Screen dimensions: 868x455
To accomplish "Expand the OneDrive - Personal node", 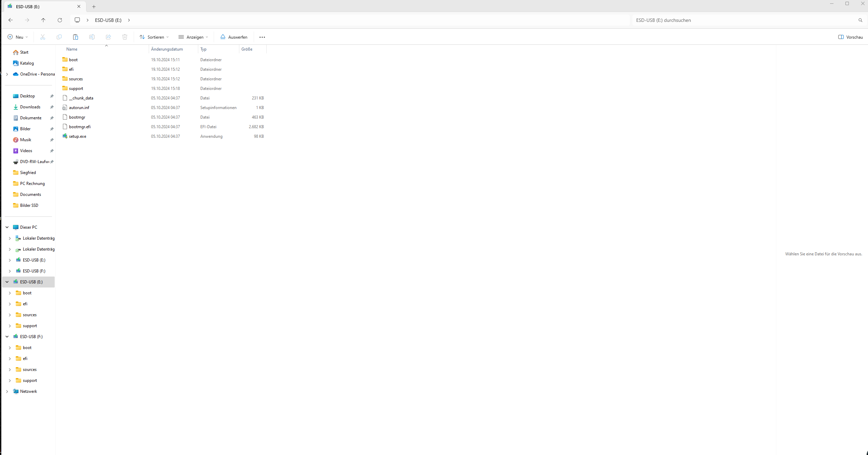I will click(7, 74).
